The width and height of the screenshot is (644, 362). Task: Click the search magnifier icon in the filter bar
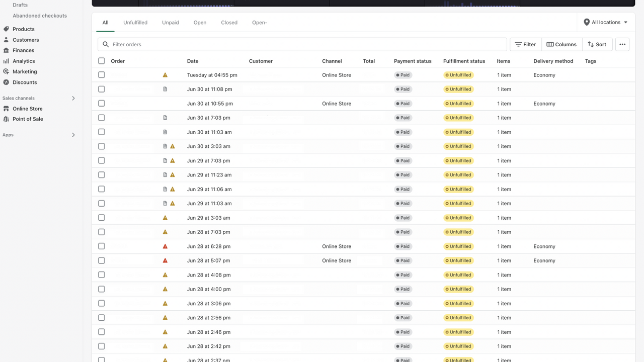106,44
